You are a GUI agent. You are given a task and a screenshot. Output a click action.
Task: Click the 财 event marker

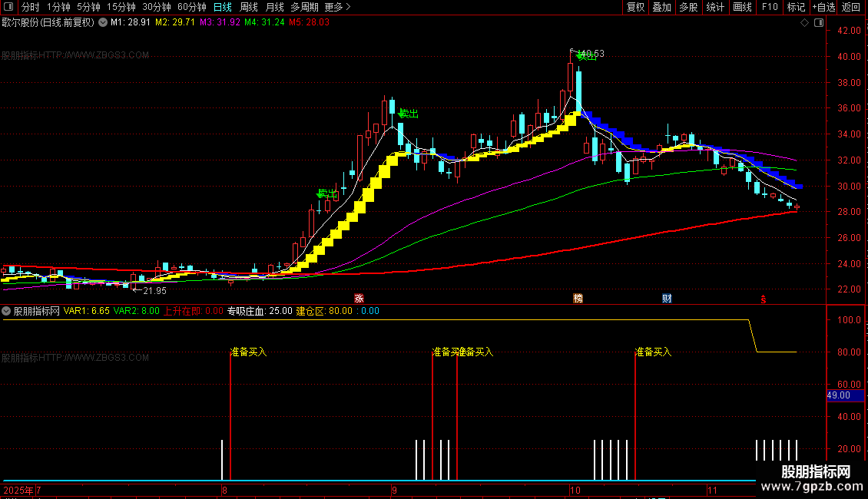[667, 298]
